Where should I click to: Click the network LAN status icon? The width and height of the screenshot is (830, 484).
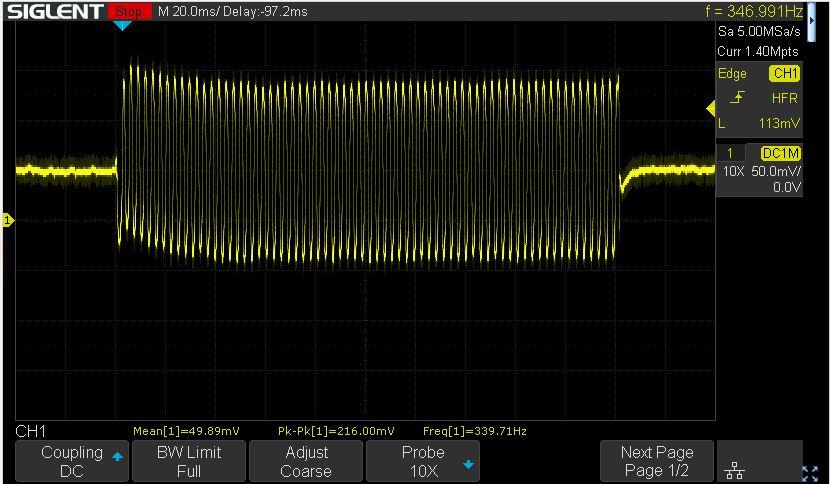tap(734, 470)
